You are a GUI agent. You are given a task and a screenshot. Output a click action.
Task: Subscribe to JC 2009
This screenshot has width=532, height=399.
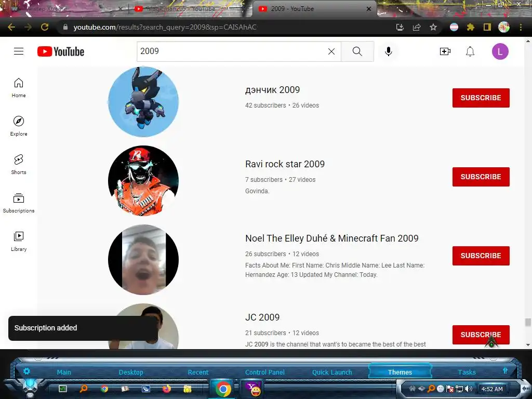(481, 335)
